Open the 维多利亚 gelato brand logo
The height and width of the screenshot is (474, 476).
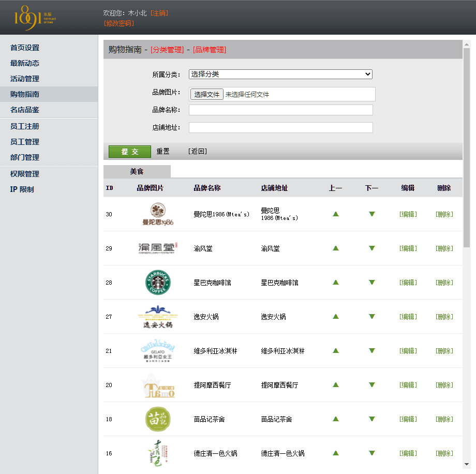click(x=158, y=351)
